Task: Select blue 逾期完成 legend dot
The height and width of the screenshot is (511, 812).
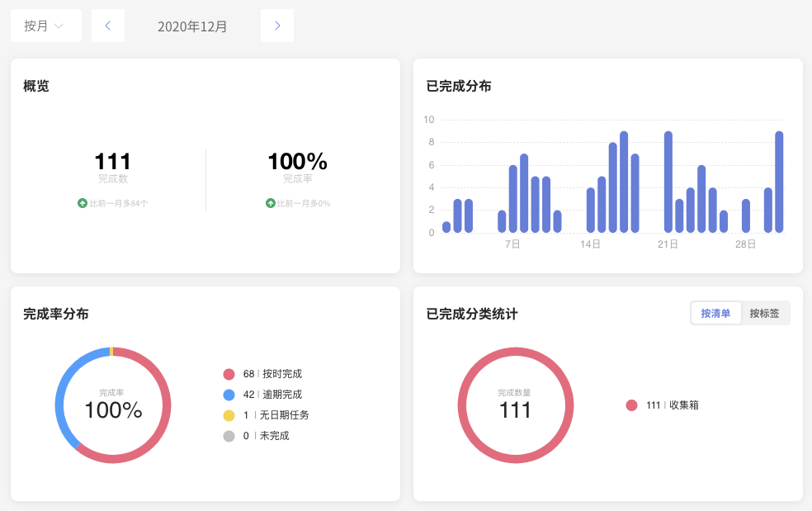Action: point(229,395)
